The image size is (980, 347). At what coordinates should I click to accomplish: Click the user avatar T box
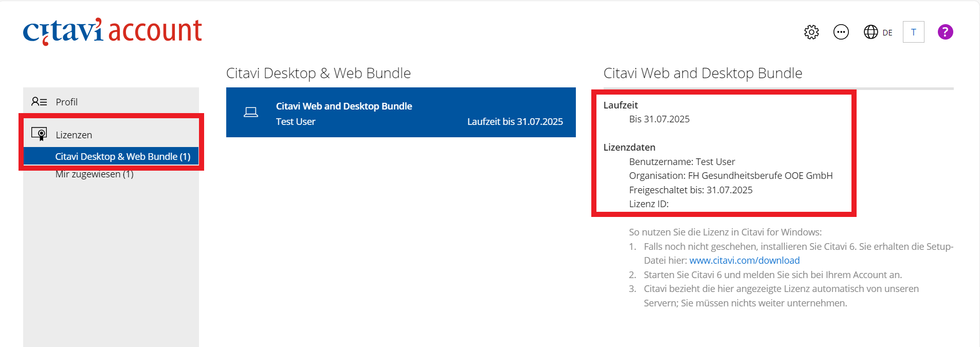tap(914, 32)
